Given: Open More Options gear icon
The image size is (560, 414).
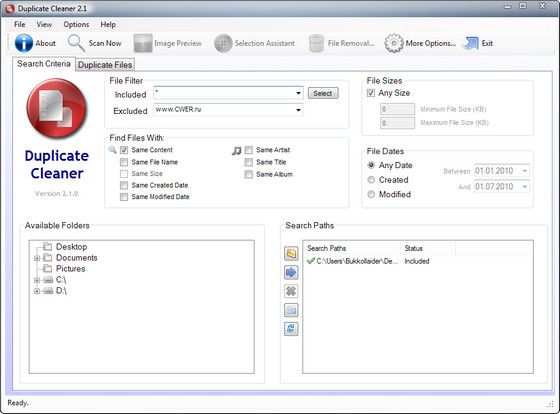Looking at the screenshot, I should 394,43.
